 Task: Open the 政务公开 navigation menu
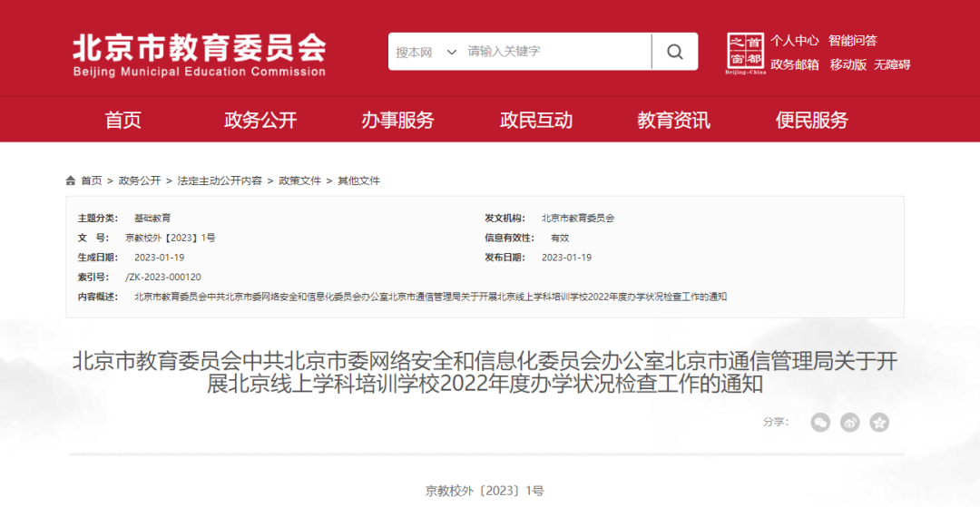[x=260, y=120]
